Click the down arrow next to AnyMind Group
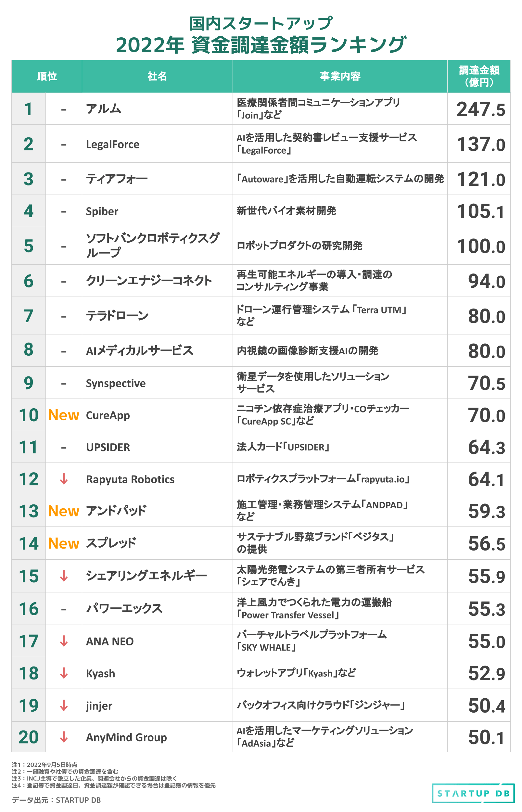522x812 pixels. (x=64, y=737)
